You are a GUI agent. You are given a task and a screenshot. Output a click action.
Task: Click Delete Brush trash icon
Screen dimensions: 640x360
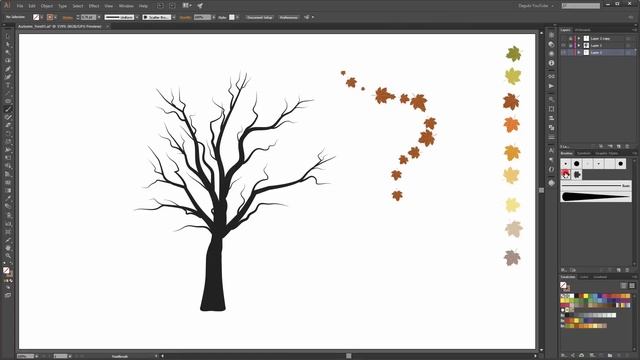click(x=627, y=270)
